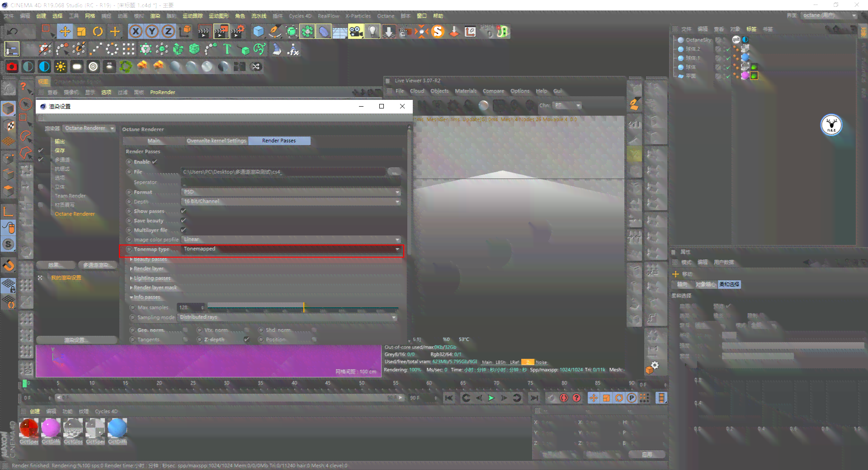The width and height of the screenshot is (868, 470).
Task: Add a Cube primitive object
Action: (258, 32)
